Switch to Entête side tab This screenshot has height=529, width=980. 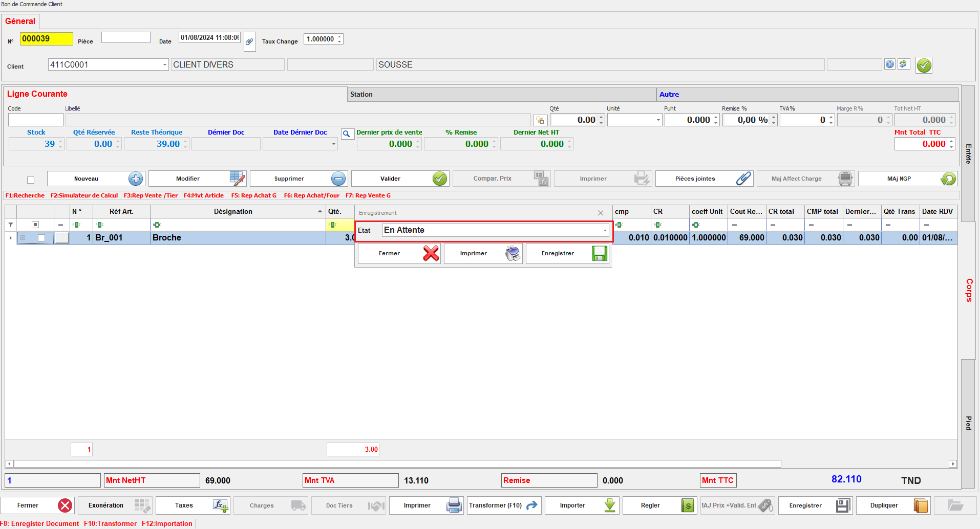click(968, 153)
